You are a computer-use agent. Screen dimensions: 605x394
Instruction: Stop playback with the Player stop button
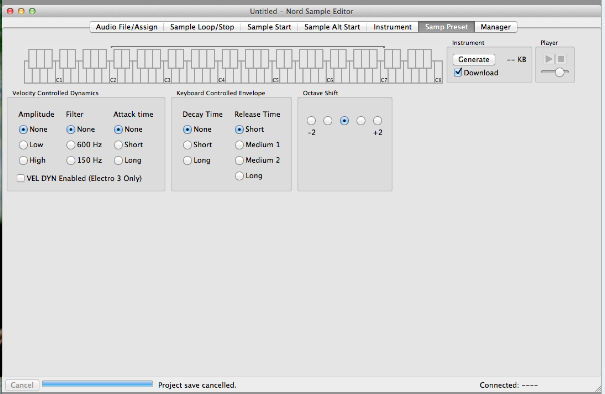tap(561, 59)
